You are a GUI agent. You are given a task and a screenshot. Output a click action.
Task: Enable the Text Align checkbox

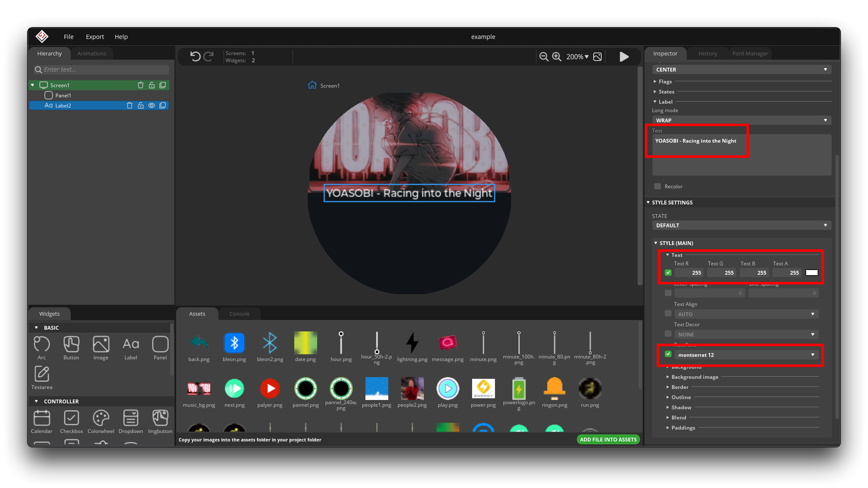coord(668,314)
